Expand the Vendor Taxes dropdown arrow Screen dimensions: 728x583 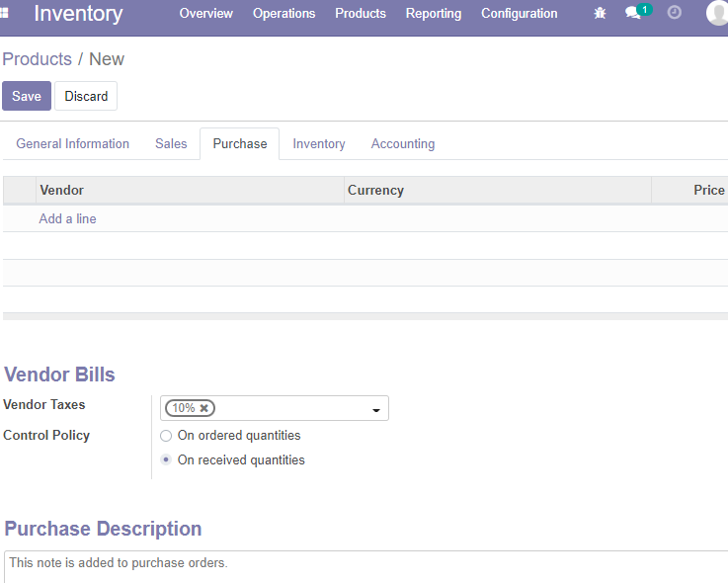(x=376, y=410)
